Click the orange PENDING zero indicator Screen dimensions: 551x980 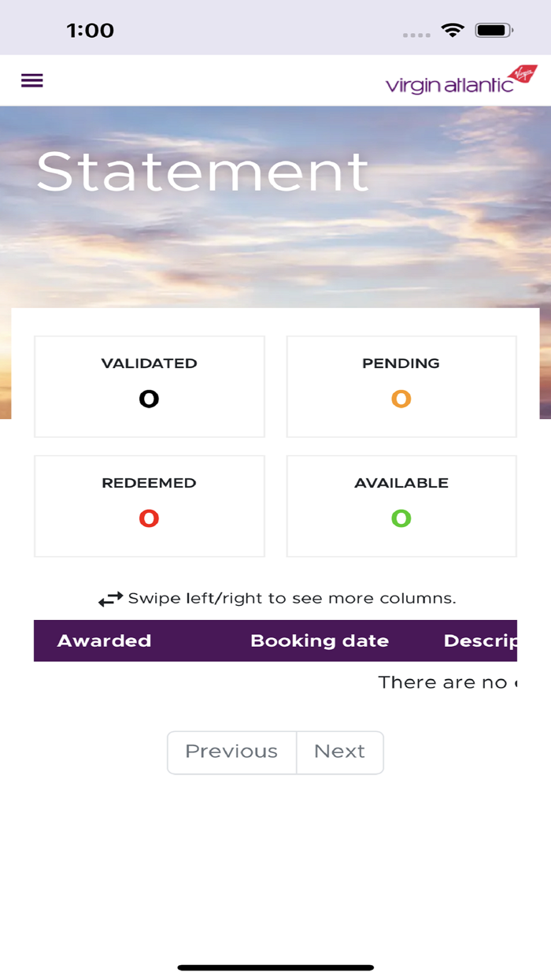pos(401,399)
